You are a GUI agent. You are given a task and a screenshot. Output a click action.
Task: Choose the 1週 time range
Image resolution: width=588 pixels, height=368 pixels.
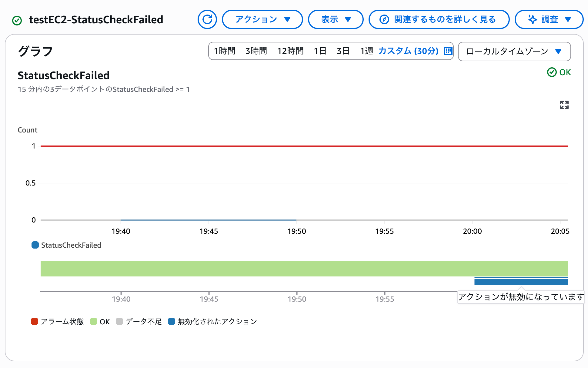pos(366,51)
